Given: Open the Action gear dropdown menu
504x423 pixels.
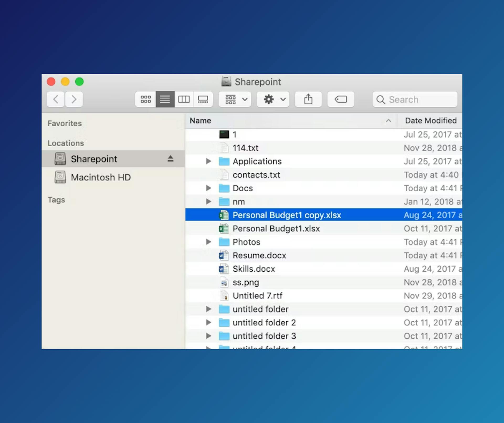Looking at the screenshot, I should coord(273,99).
